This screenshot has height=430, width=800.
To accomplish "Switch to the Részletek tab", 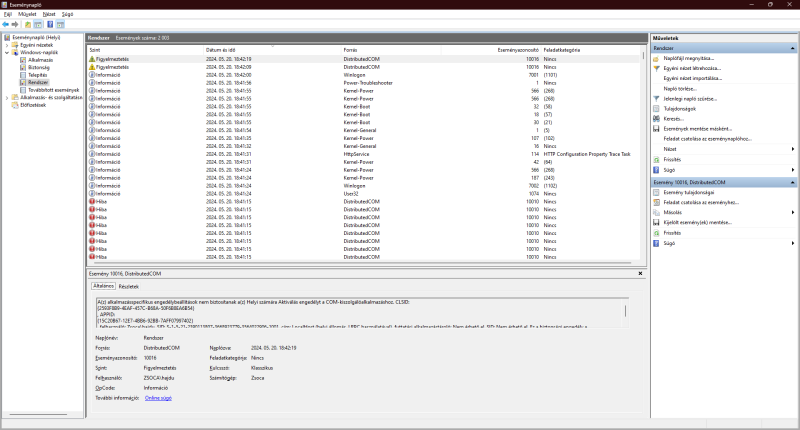I will (x=129, y=287).
